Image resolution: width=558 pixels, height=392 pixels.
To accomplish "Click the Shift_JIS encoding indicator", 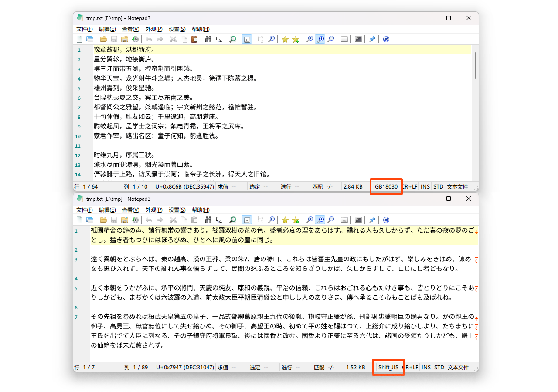I will pyautogui.click(x=388, y=367).
